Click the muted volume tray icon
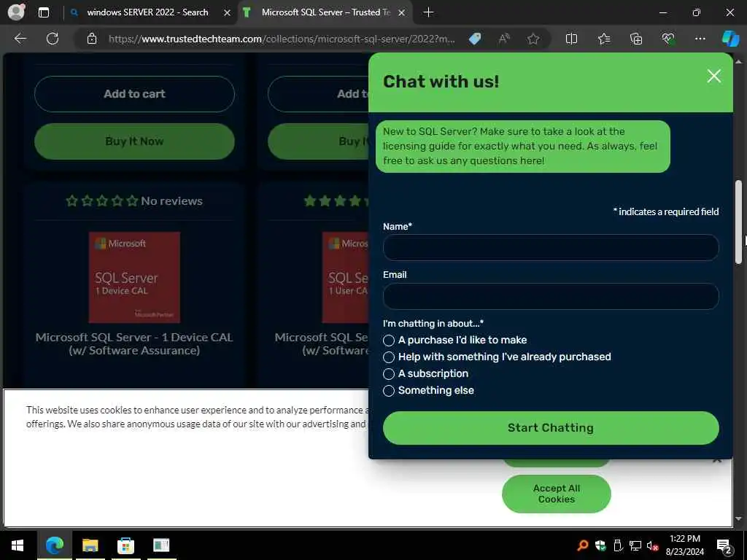The height and width of the screenshot is (560, 747). click(652, 545)
